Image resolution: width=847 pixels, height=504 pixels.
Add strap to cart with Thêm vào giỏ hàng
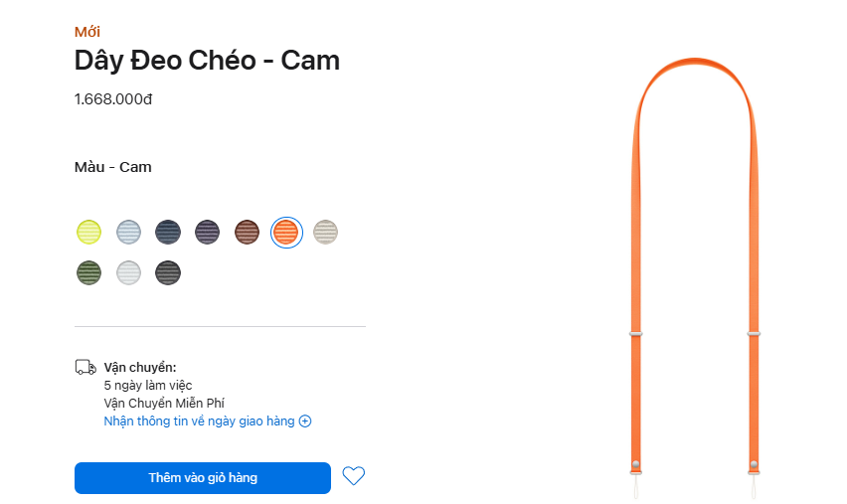203,478
